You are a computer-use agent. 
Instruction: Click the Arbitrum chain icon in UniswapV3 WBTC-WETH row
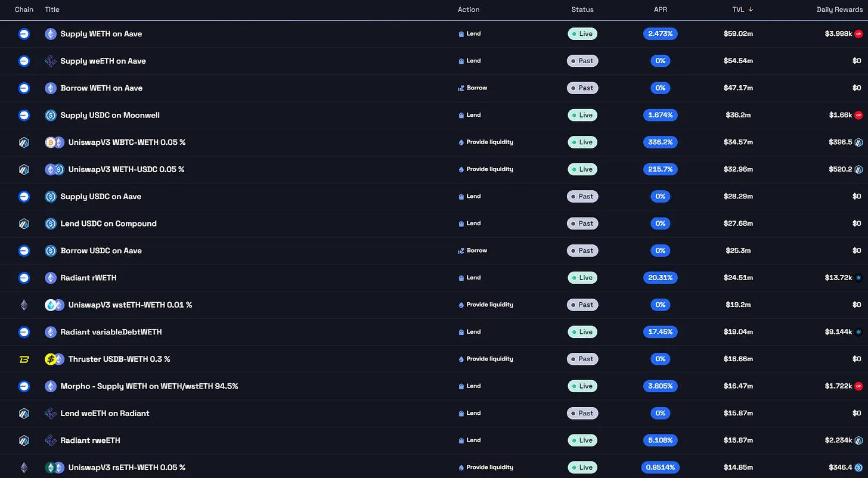coord(24,142)
